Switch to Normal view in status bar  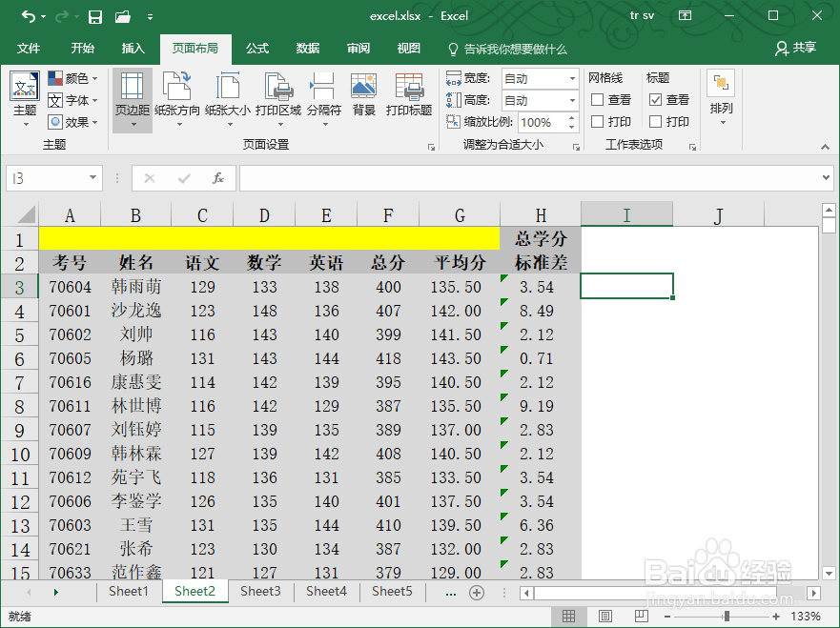(569, 617)
